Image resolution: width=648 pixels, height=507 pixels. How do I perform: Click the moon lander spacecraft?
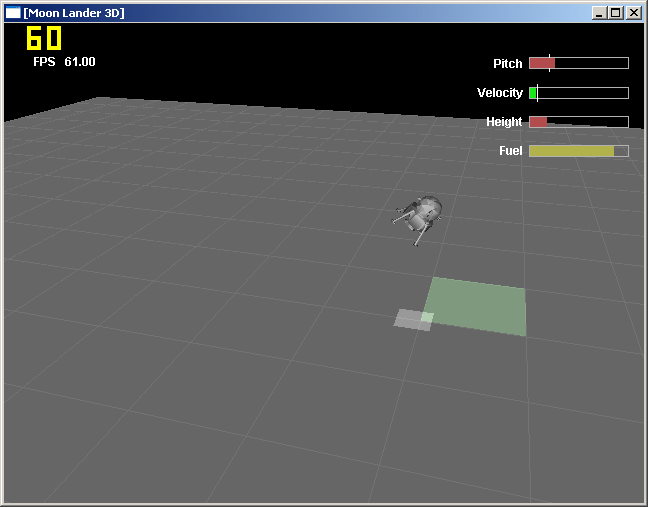(422, 216)
